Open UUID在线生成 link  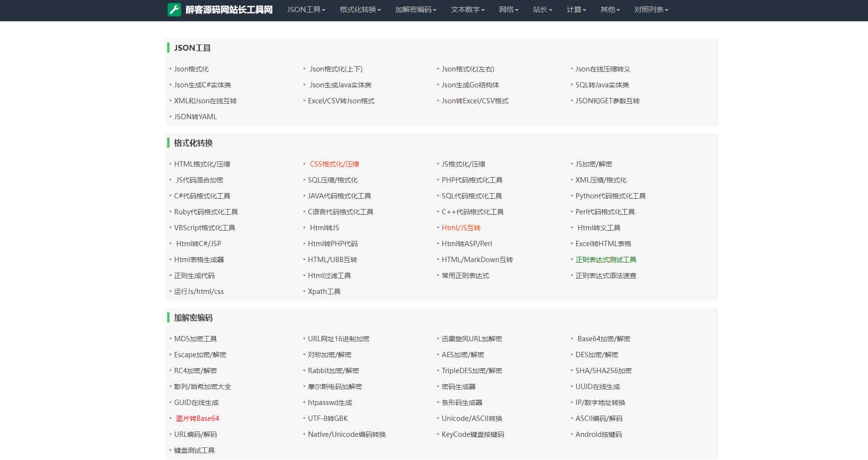[598, 387]
